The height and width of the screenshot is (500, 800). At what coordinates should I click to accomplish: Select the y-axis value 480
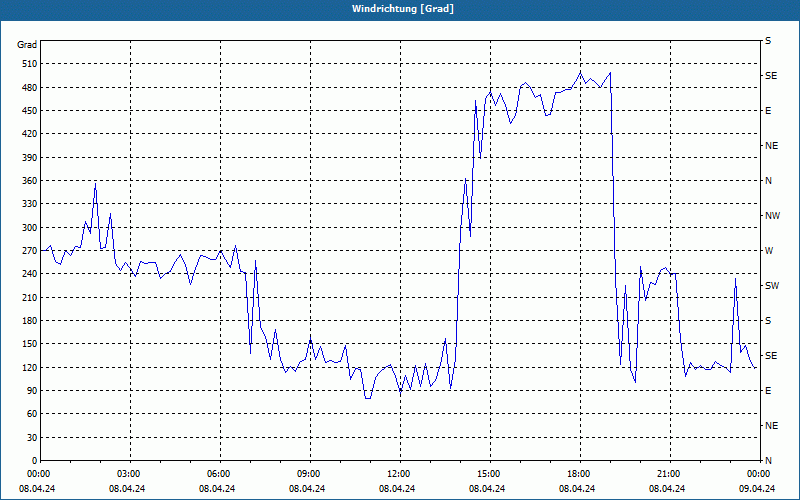30,87
